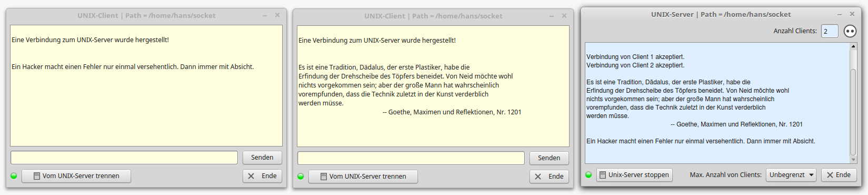Click the vertical scrollbar thumb in server log
The height and width of the screenshot is (195, 868).
pyautogui.click(x=853, y=112)
